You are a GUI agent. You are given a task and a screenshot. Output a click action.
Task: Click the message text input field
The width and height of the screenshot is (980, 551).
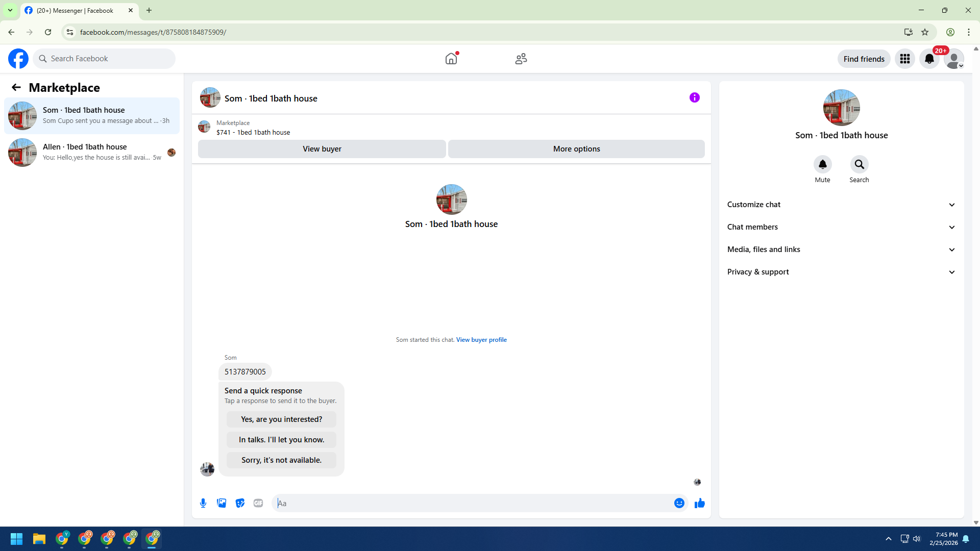(475, 503)
